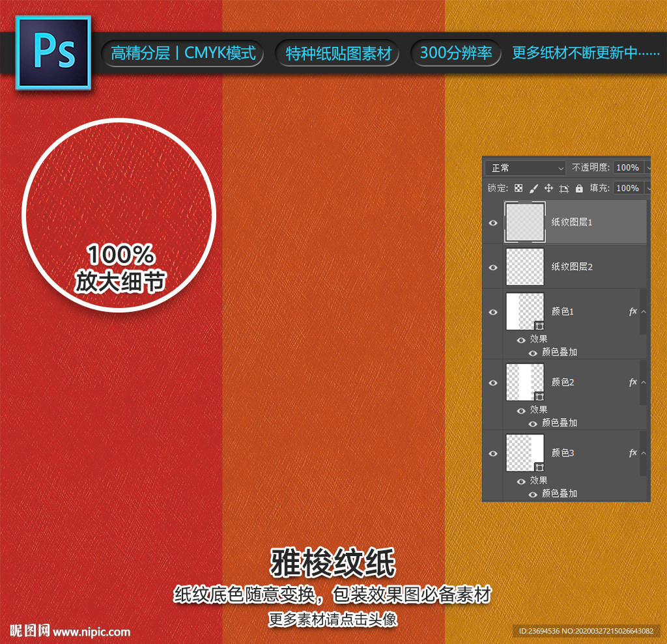Click the 效果 label under 颜色1
Screen dimensions: 667x644
(x=539, y=339)
